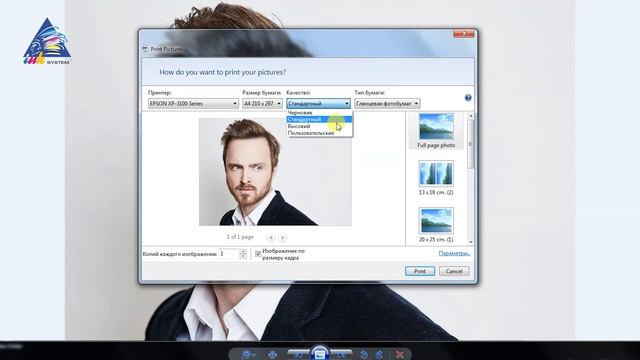
Task: Open the Параметры options link
Action: pos(454,253)
